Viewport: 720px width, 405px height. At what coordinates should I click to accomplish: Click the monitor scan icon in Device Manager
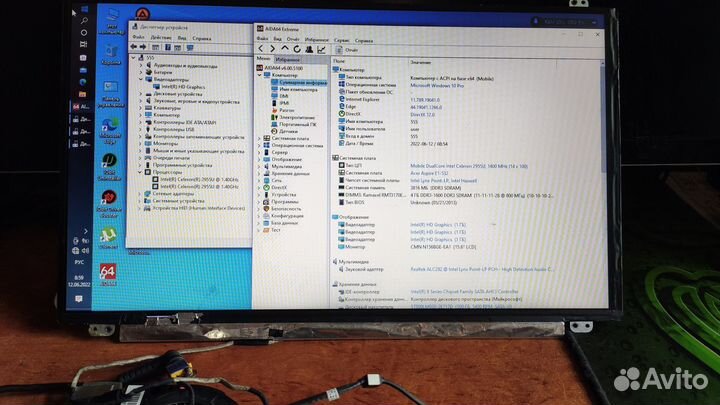(190, 48)
